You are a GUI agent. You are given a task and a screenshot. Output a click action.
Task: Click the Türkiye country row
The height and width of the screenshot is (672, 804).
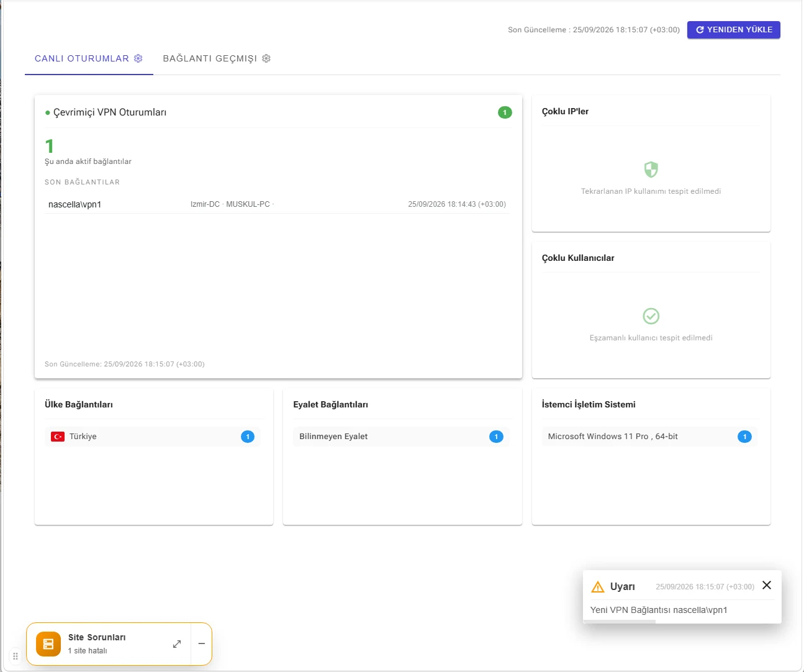click(153, 437)
